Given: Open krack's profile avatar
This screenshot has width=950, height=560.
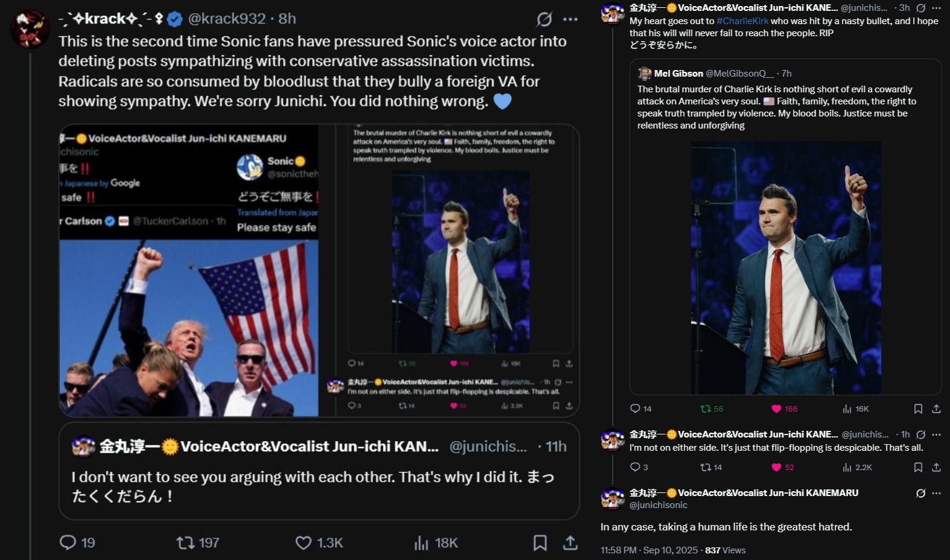Looking at the screenshot, I should coord(30,29).
